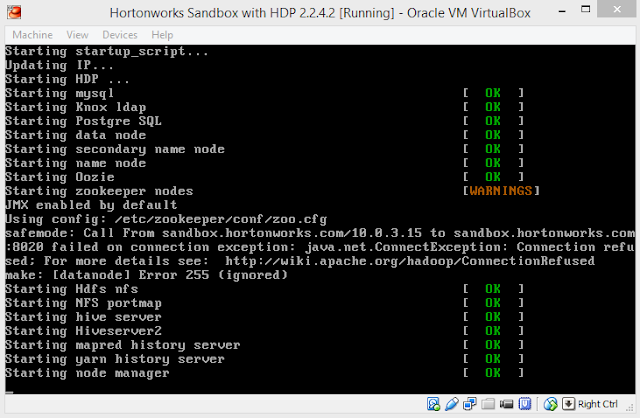Click the 'Starting Knox ldap' line
640x418 pixels.
(76, 107)
